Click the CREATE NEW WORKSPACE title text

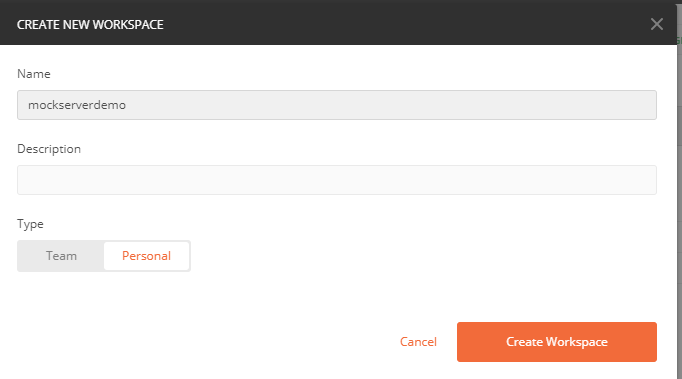tap(90, 25)
